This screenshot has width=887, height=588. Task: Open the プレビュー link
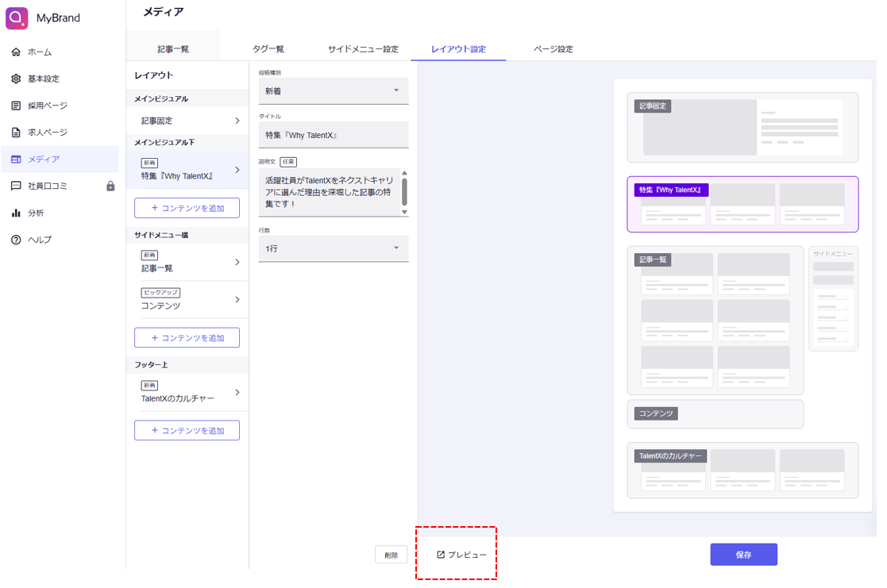pyautogui.click(x=461, y=555)
